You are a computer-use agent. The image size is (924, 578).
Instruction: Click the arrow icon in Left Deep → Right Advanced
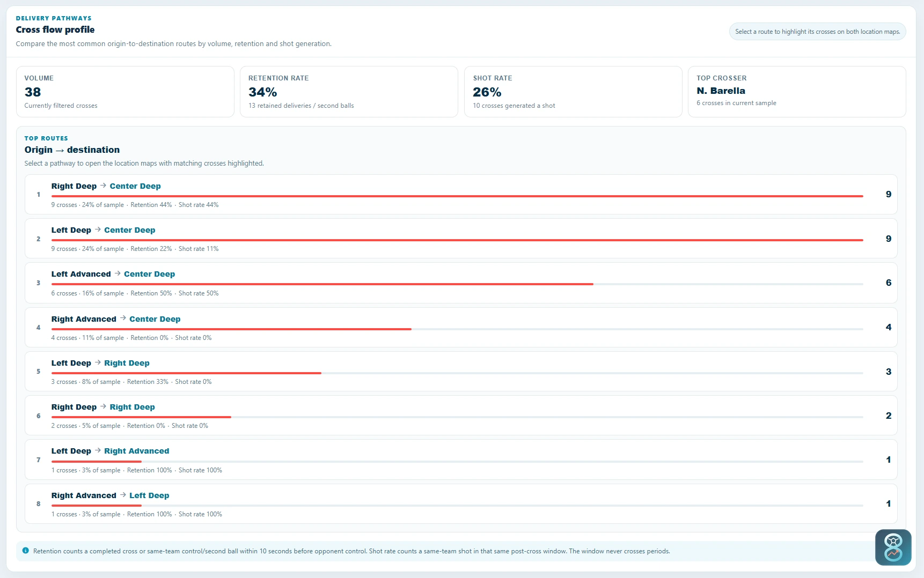coord(98,450)
